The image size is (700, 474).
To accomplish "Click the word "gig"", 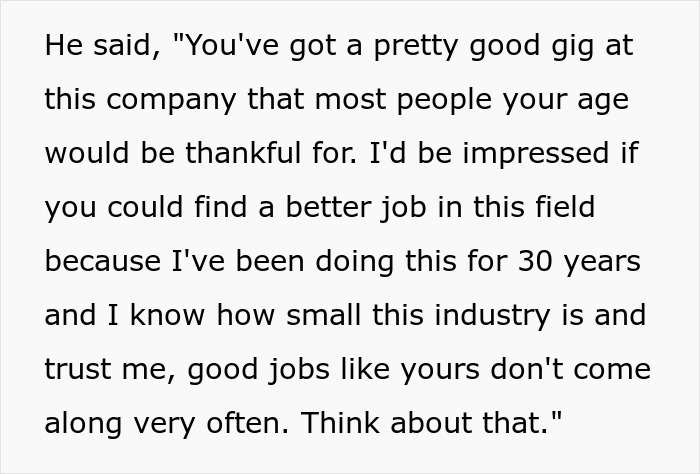I will [566, 47].
